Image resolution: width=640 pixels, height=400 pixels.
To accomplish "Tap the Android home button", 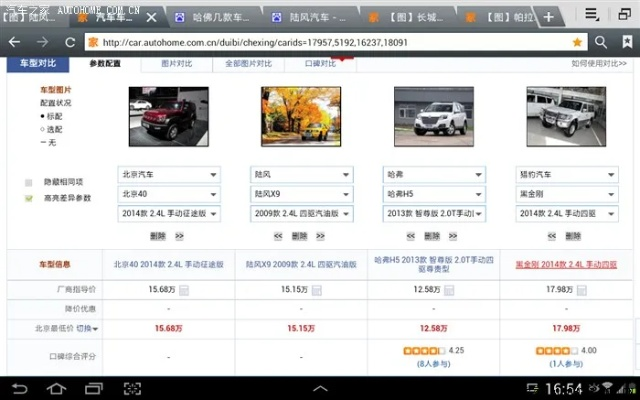I will (56, 388).
